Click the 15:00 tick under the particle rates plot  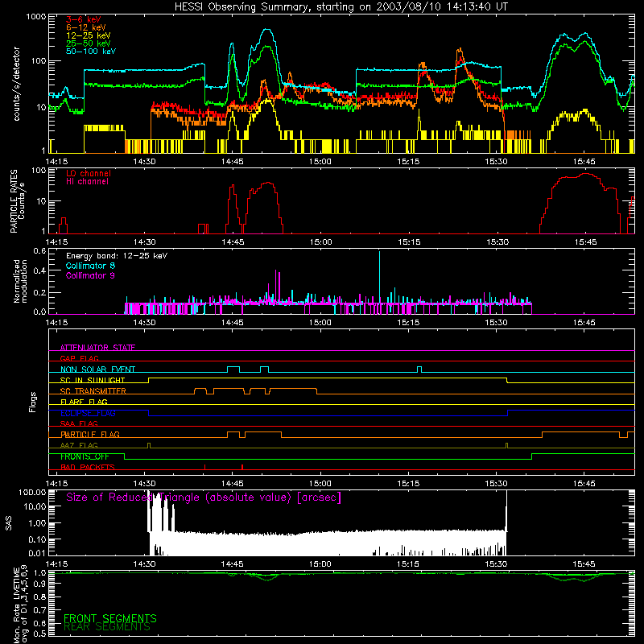click(320, 242)
